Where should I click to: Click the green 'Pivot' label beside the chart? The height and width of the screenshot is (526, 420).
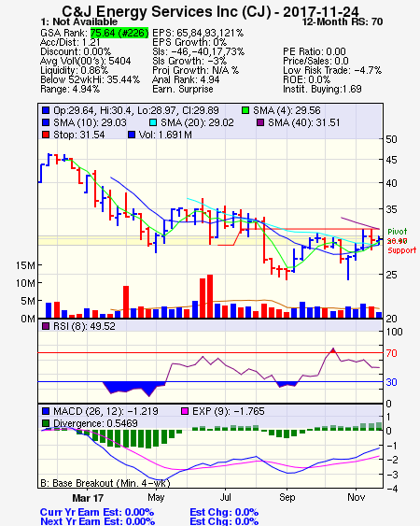(398, 232)
